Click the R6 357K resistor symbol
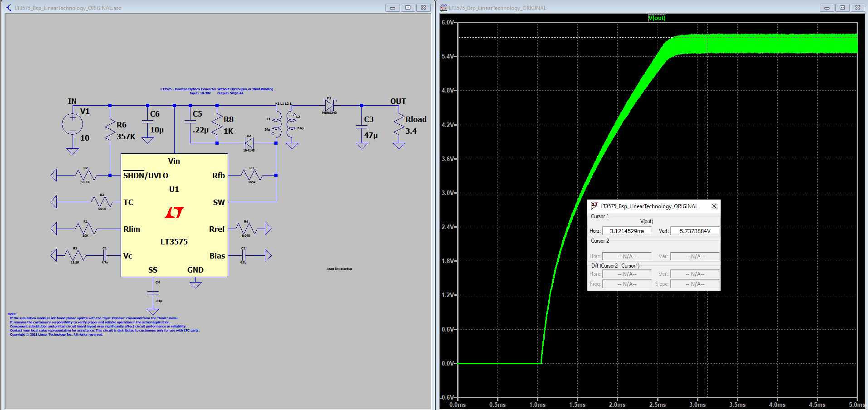The height and width of the screenshot is (410, 868). click(110, 130)
